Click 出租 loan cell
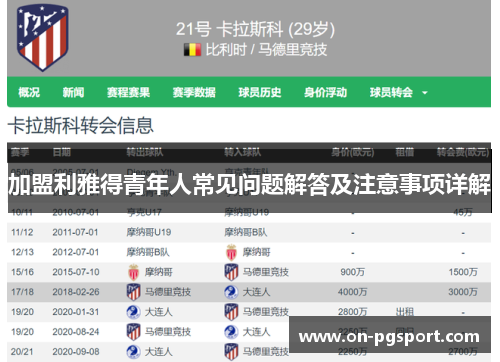 405,312
